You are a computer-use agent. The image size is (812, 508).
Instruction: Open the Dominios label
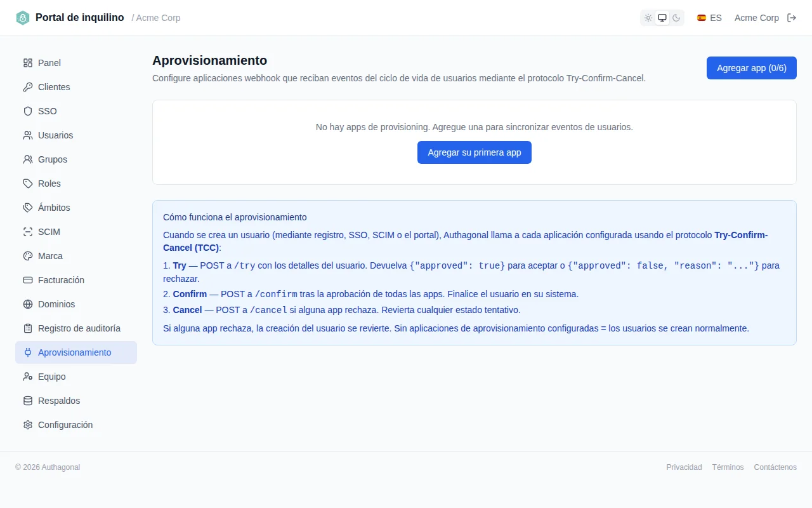click(x=56, y=304)
